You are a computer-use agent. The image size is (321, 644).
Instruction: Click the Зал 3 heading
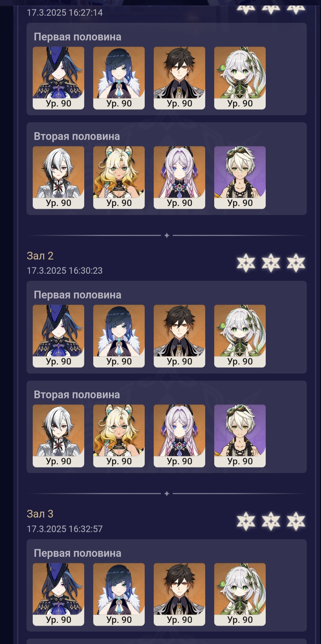pyautogui.click(x=40, y=514)
